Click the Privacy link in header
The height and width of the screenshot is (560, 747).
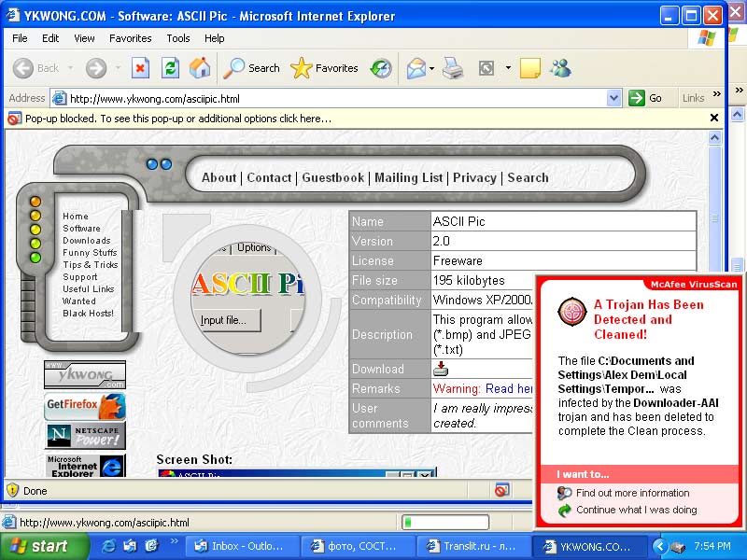point(474,177)
